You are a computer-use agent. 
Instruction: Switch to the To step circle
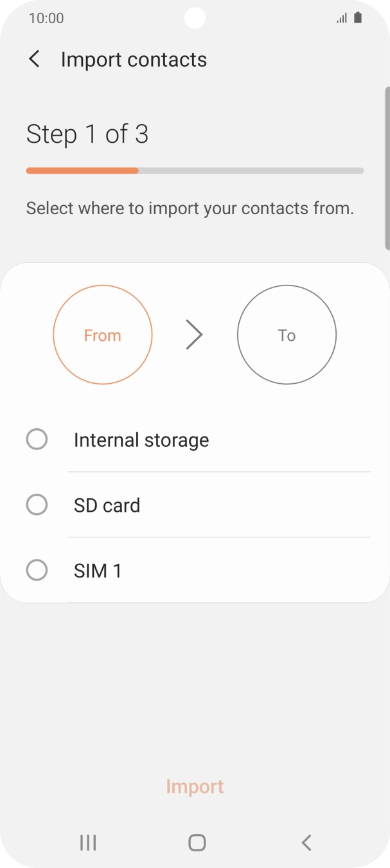(x=287, y=335)
